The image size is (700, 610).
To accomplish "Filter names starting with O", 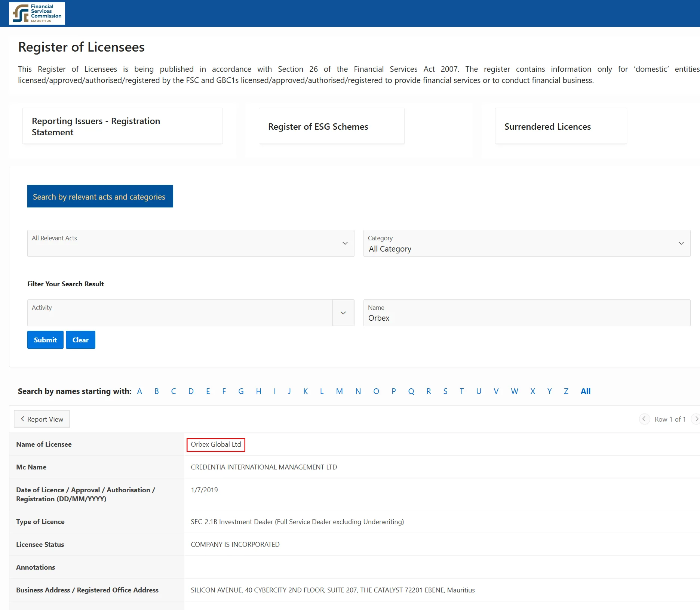I will (x=376, y=391).
